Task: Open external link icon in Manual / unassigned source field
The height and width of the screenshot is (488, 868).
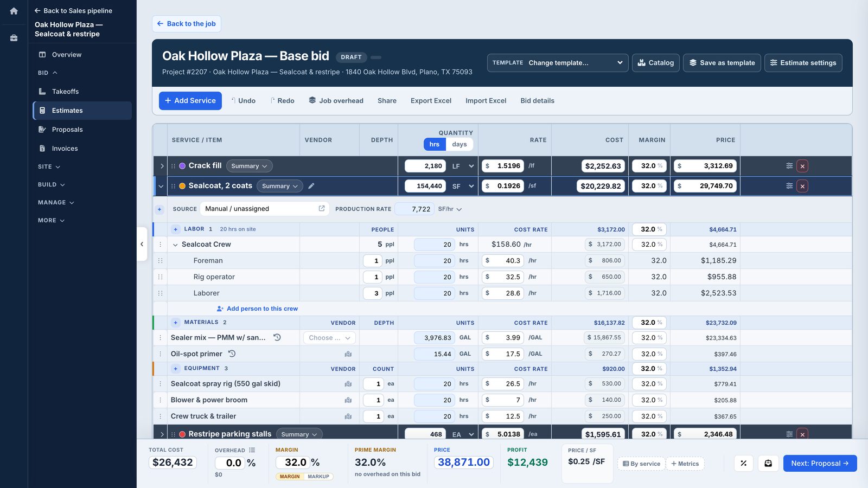Action: 322,208
